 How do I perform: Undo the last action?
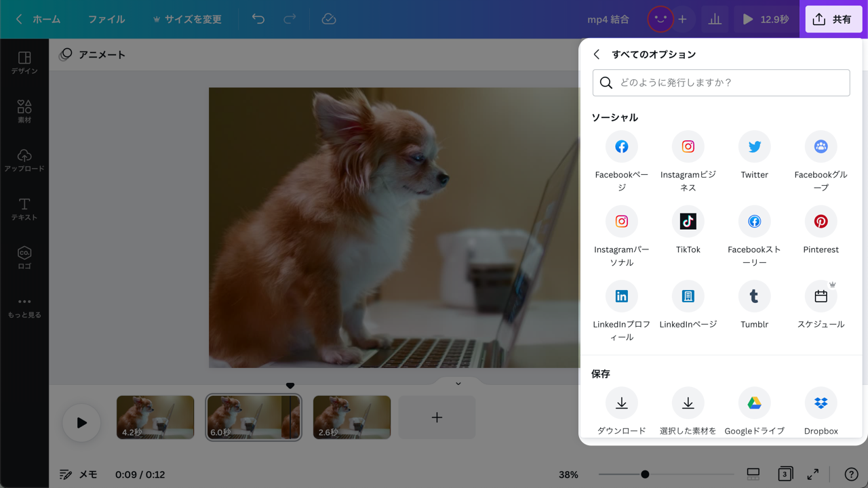(258, 19)
